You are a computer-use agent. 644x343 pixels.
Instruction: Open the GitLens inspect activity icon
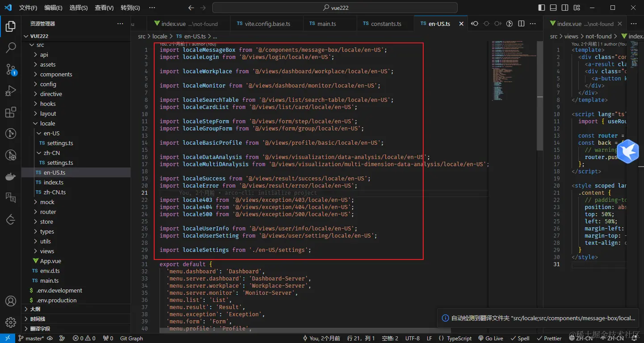11,155
